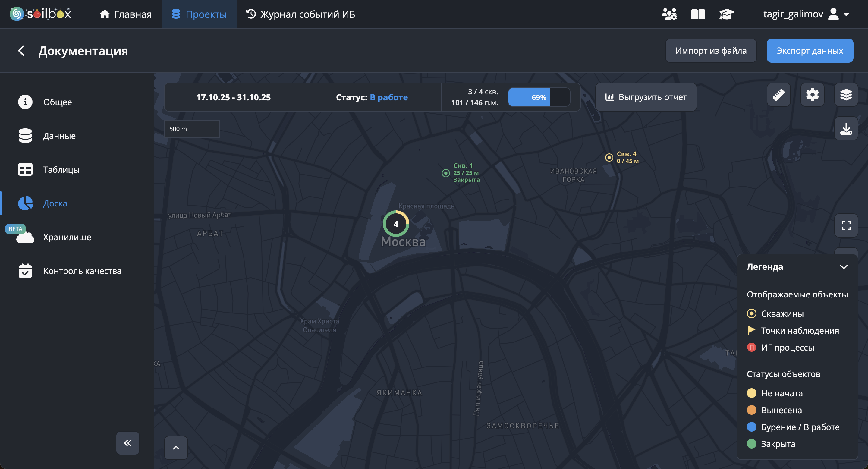The width and height of the screenshot is (868, 469).
Task: Open Журнал событий ИБ tab
Action: point(300,14)
